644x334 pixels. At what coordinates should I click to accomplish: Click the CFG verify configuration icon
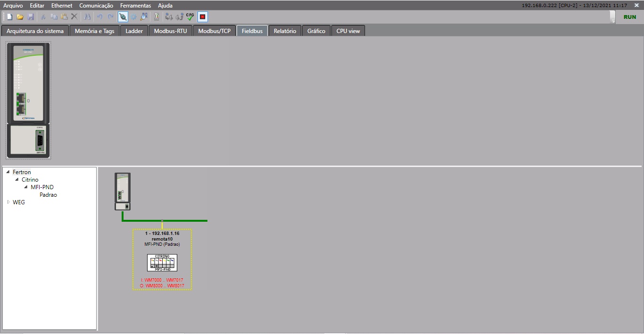pyautogui.click(x=190, y=17)
